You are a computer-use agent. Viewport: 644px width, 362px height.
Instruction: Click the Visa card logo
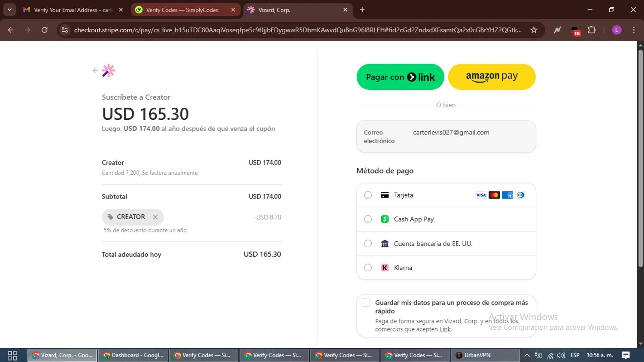click(x=481, y=195)
